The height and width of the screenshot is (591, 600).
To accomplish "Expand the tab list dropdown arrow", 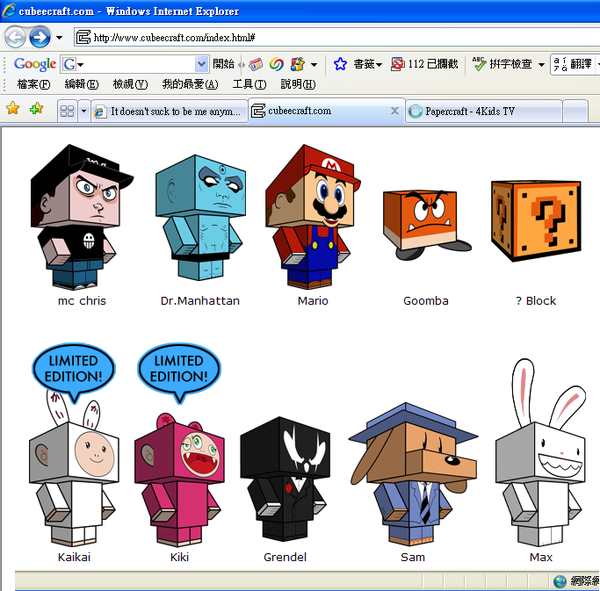I will pyautogui.click(x=84, y=111).
